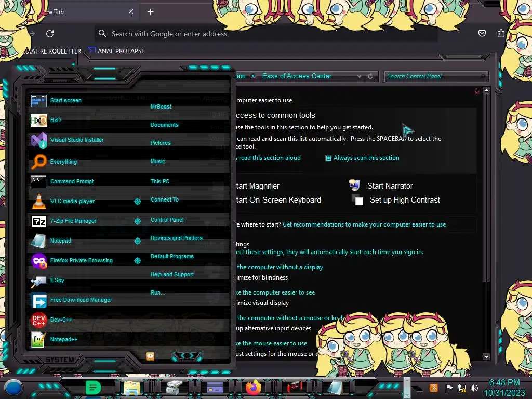Click Set up High Contrast

tap(396, 200)
